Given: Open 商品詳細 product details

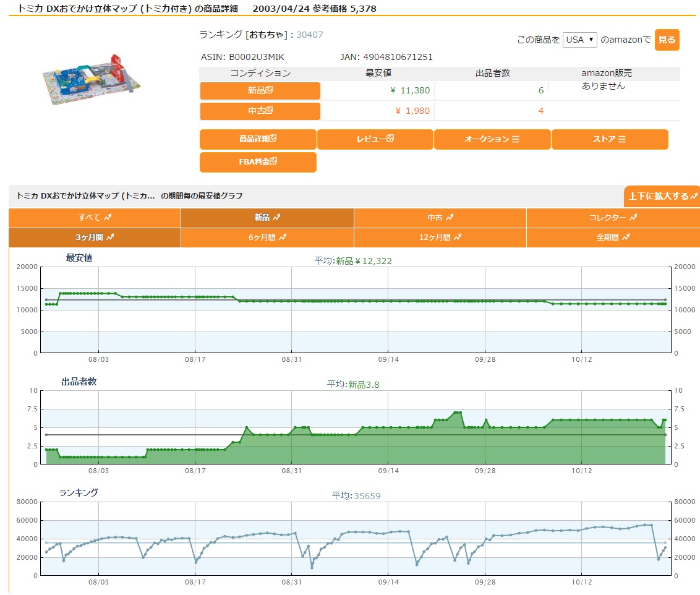Looking at the screenshot, I should pyautogui.click(x=258, y=139).
